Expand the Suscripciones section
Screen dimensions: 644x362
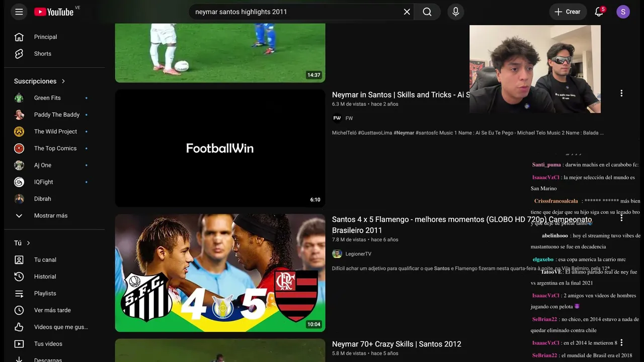(x=40, y=81)
